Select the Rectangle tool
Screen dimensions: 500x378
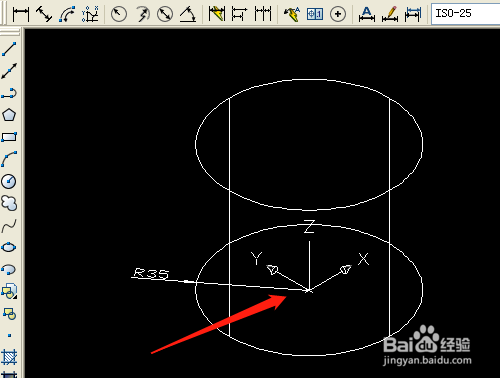tap(9, 137)
